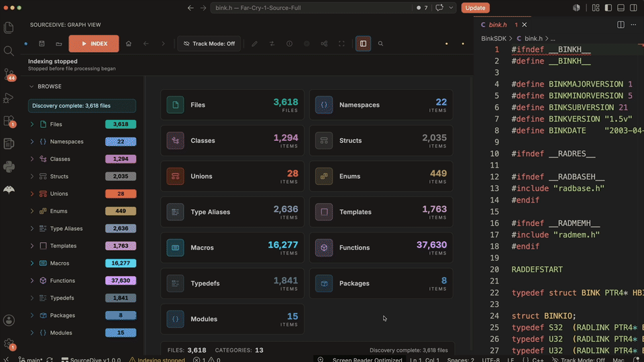Click Screen Reader Optimized in status bar
The image size is (644, 362).
pos(367,359)
